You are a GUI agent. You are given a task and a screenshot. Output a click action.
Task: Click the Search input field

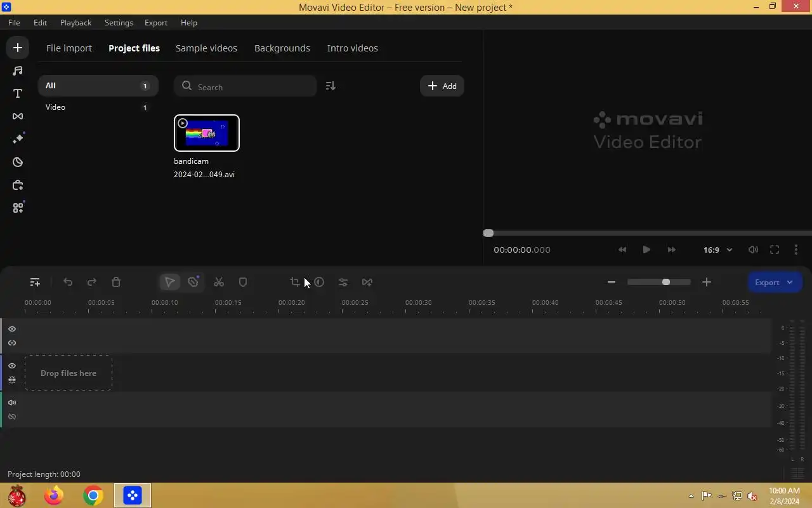pos(245,86)
